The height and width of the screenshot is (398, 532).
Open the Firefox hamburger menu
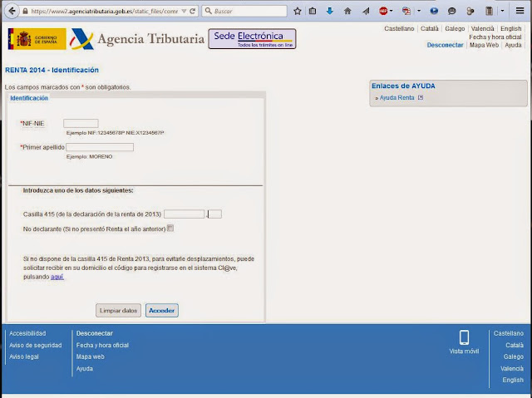(520, 11)
